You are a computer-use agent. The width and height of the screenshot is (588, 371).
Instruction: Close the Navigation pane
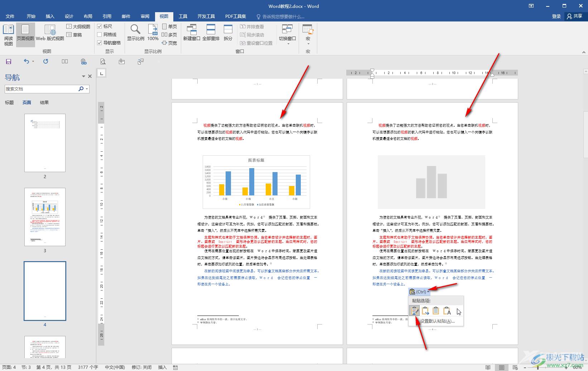pyautogui.click(x=90, y=76)
